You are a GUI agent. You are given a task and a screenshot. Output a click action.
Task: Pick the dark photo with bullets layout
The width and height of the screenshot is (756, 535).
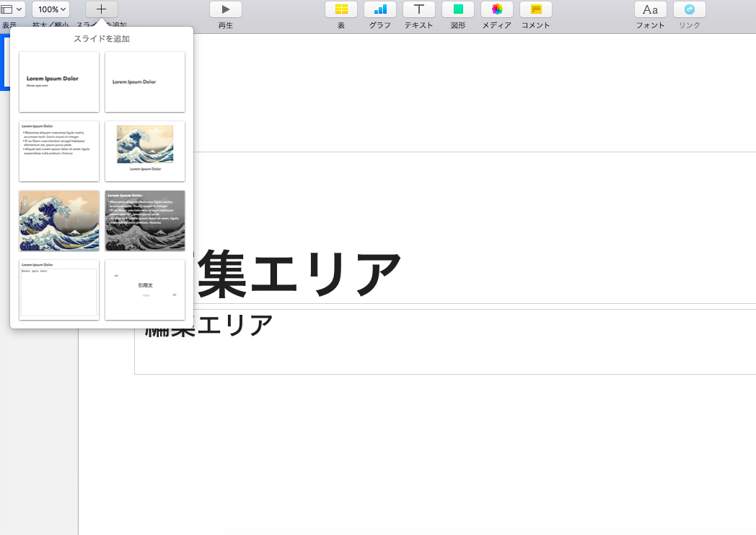point(145,221)
